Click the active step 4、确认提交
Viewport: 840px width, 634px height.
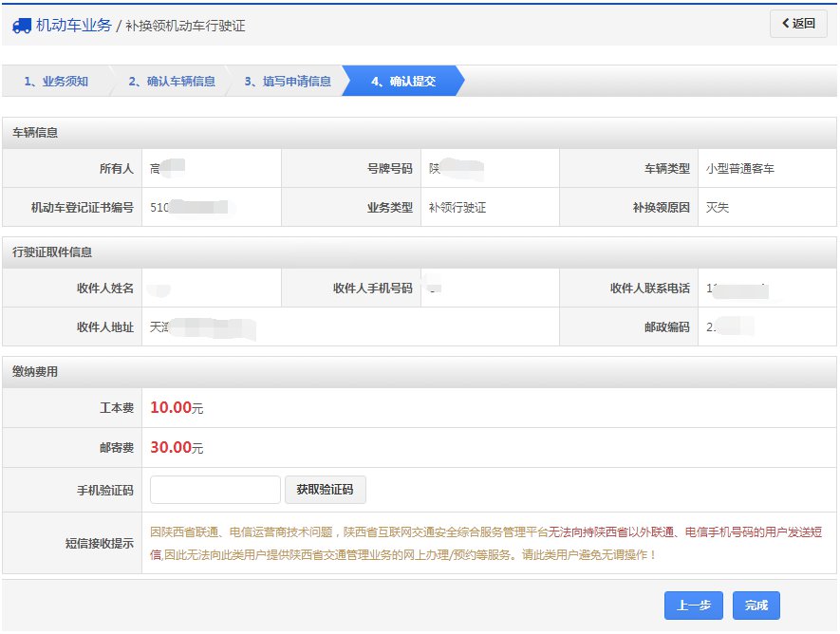[403, 82]
